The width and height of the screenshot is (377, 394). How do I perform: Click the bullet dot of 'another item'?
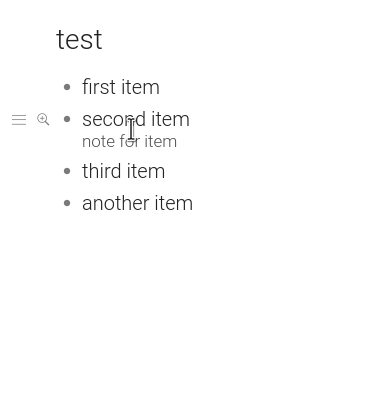pyautogui.click(x=67, y=203)
